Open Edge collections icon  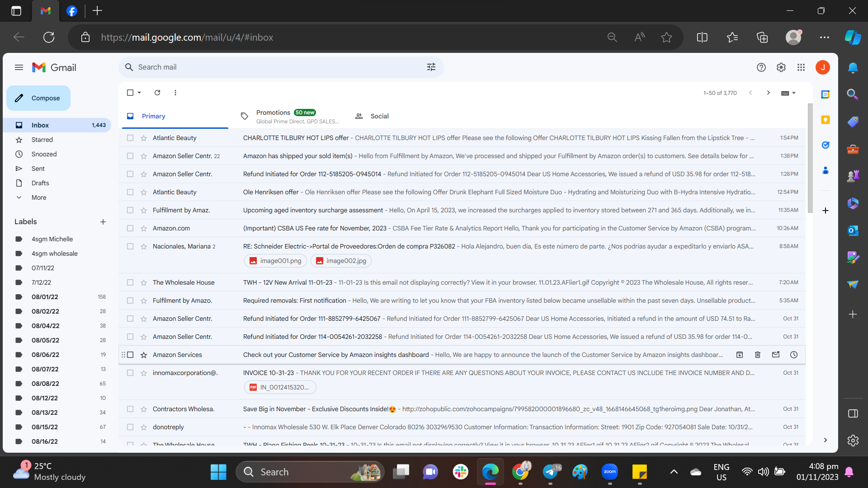coord(762,38)
